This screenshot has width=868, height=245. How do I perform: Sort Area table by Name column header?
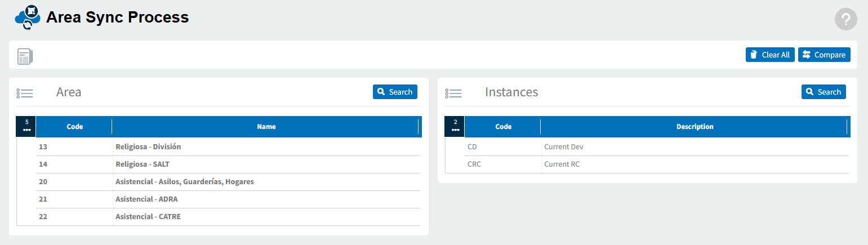pyautogui.click(x=266, y=127)
